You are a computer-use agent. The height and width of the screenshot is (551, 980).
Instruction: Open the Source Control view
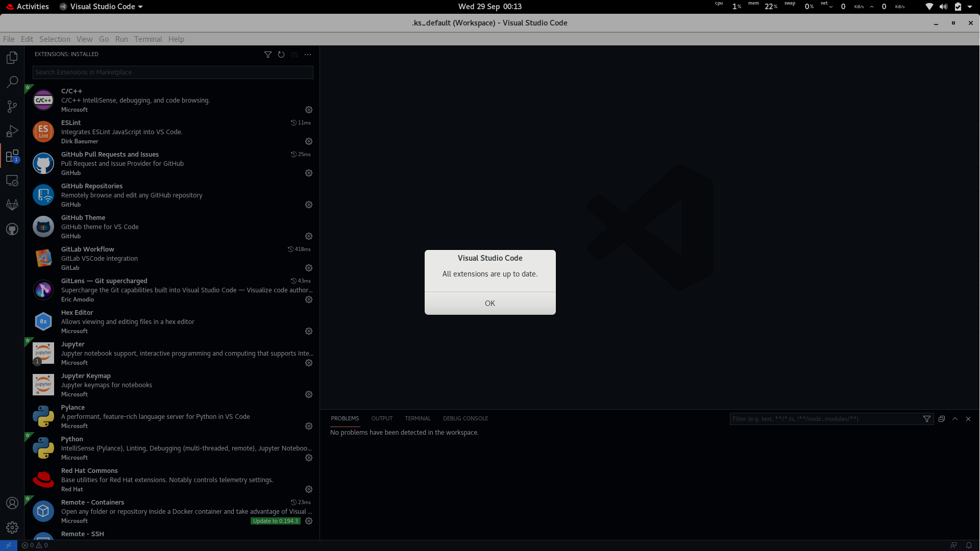(12, 106)
